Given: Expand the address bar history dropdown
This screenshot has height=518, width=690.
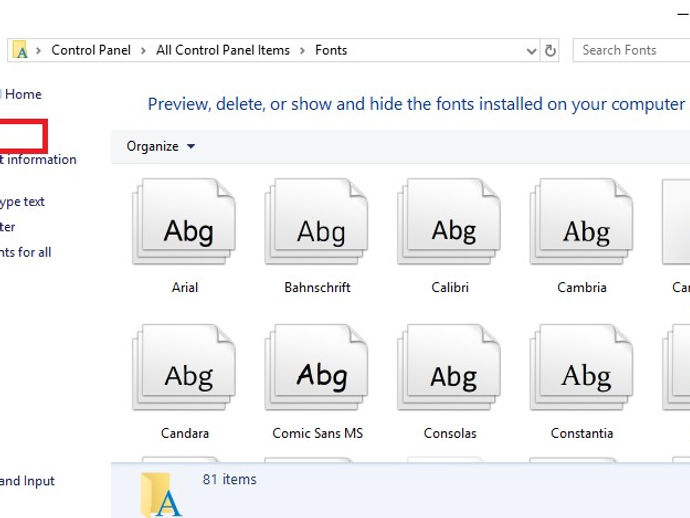Looking at the screenshot, I should pyautogui.click(x=532, y=51).
